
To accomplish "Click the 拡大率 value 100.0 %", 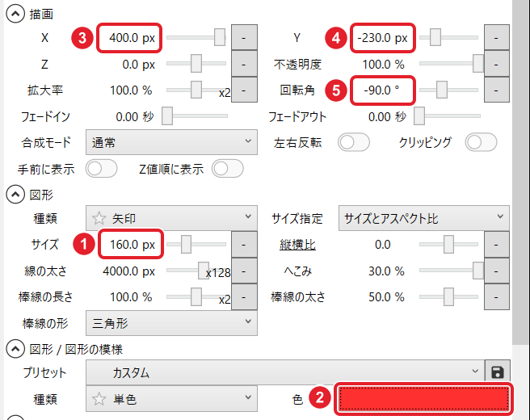I will 131,90.
